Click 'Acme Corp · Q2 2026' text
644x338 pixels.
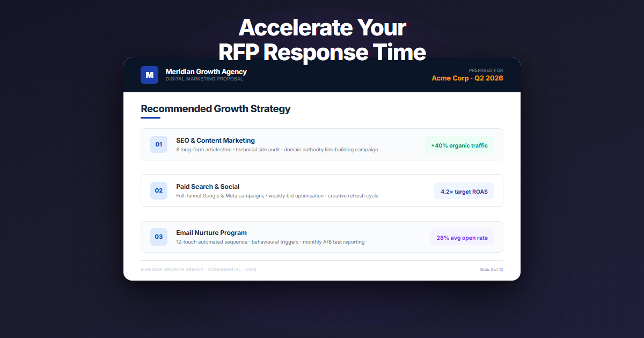(467, 78)
